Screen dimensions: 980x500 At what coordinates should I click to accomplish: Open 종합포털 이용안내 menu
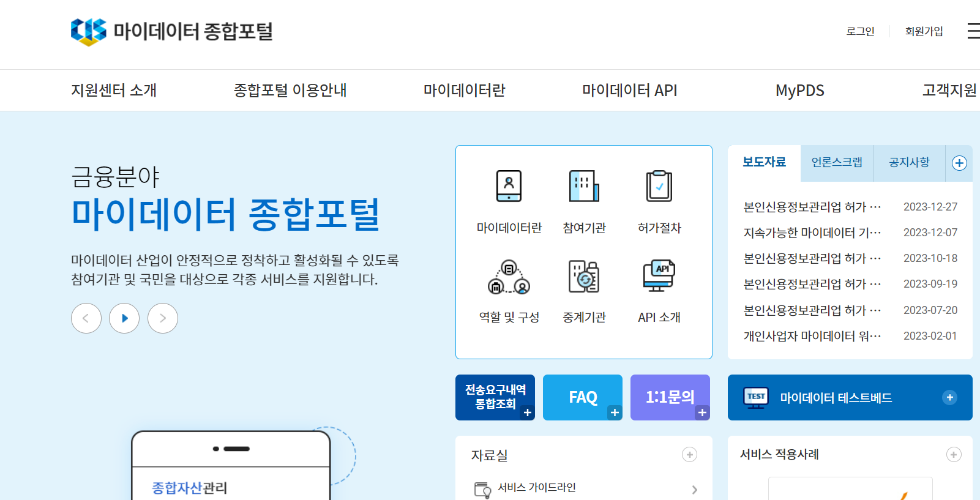(x=290, y=91)
